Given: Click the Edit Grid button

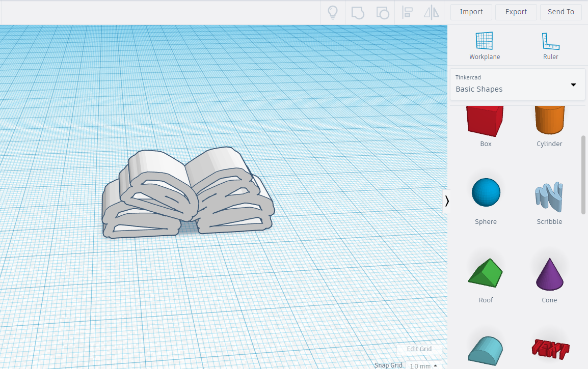Looking at the screenshot, I should (419, 349).
